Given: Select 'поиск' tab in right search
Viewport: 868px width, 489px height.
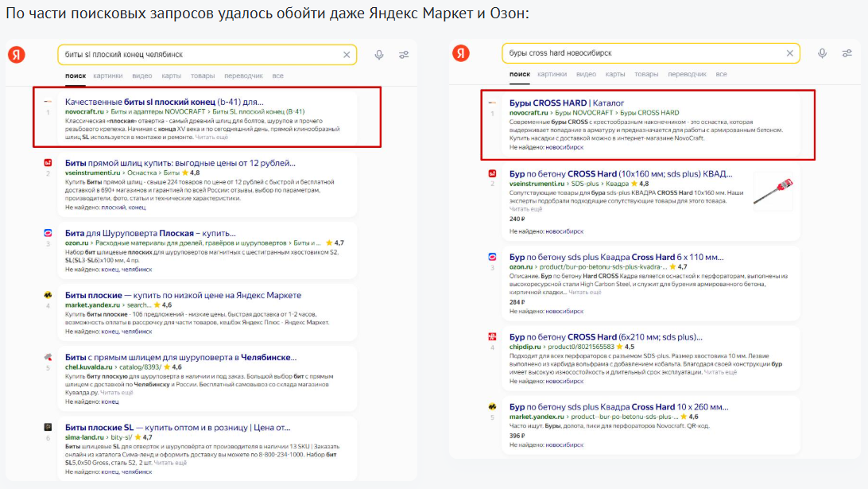Looking at the screenshot, I should [520, 74].
